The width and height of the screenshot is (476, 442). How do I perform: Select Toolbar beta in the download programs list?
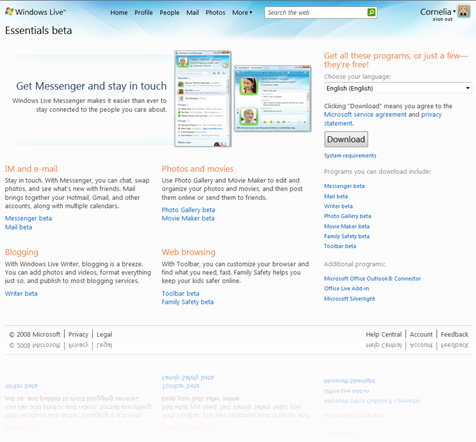click(x=340, y=246)
